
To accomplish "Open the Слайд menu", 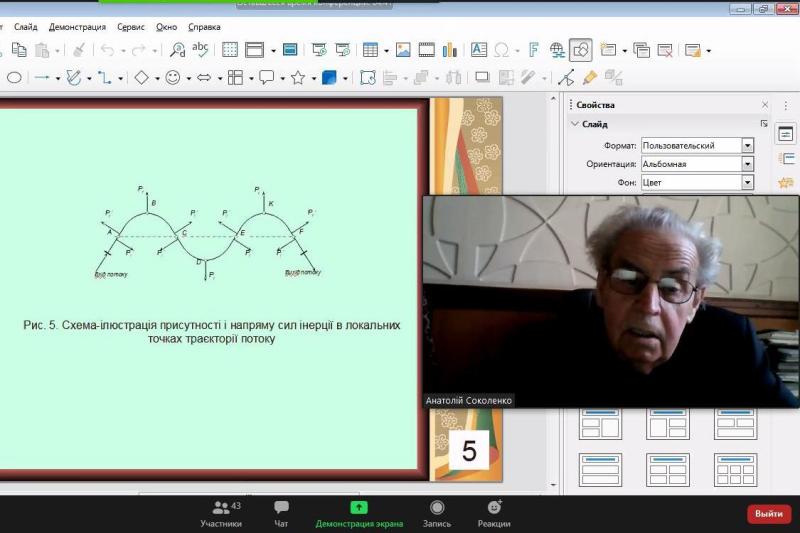I will (x=26, y=27).
